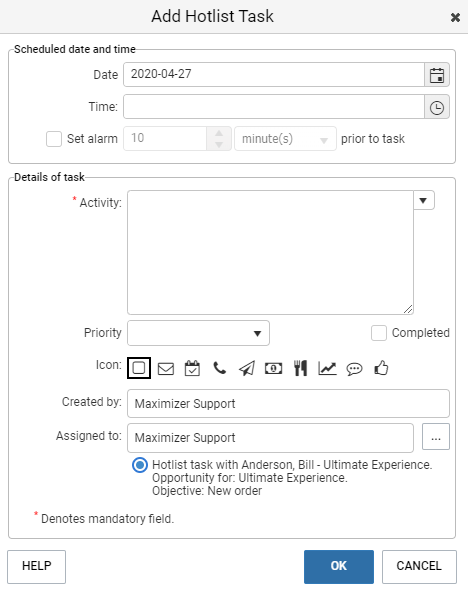Open the Priority dropdown
468x598 pixels.
click(x=198, y=333)
